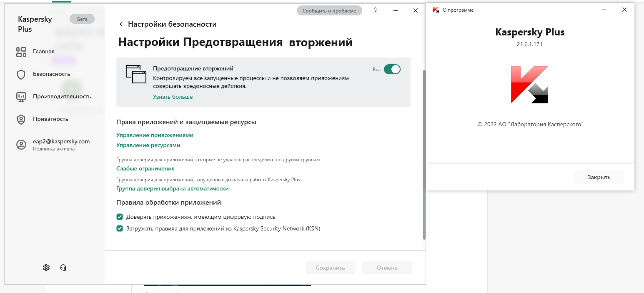Viewport: 644px width, 293px height.
Task: Open settings via the gear icon
Action: click(x=46, y=268)
